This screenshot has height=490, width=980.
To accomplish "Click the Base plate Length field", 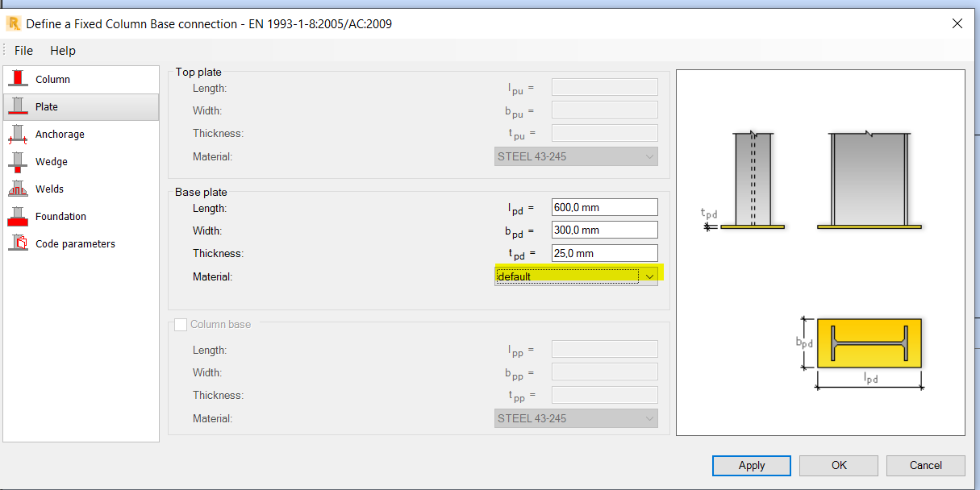I will click(605, 207).
